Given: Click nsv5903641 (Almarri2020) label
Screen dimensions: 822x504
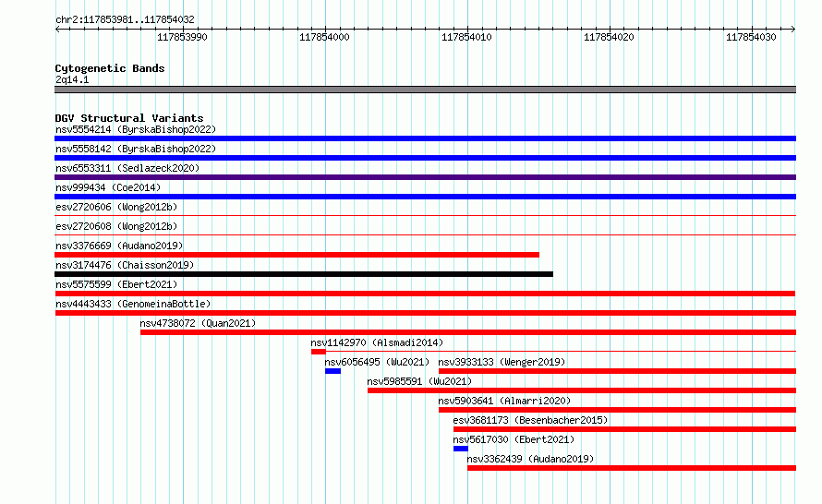Looking at the screenshot, I should point(504,401).
